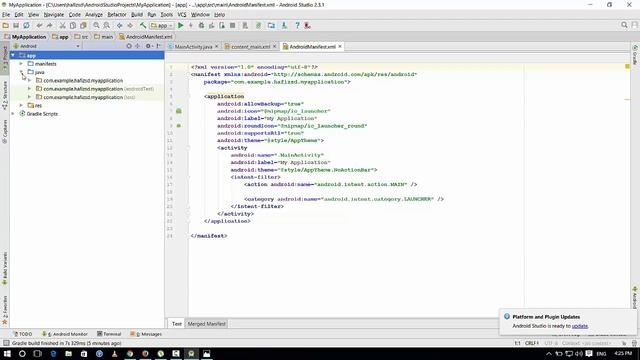This screenshot has height=360, width=640.
Task: Switch to Merged Manifest tab
Action: 207,324
